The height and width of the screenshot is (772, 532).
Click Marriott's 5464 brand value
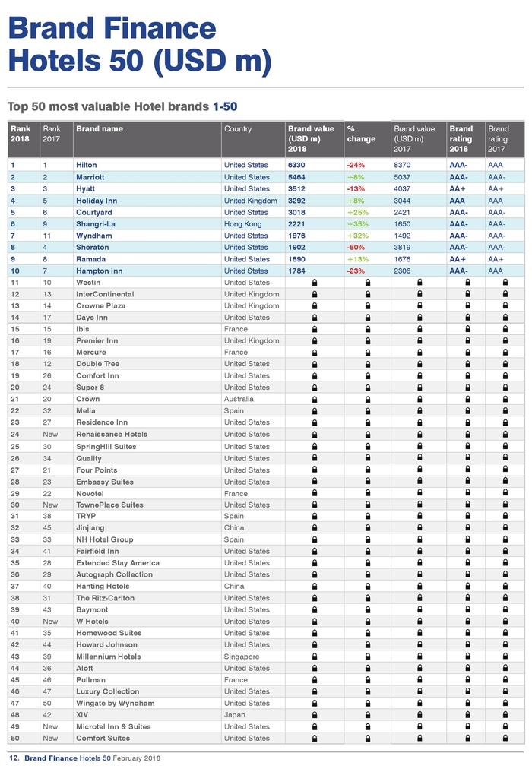coord(296,177)
